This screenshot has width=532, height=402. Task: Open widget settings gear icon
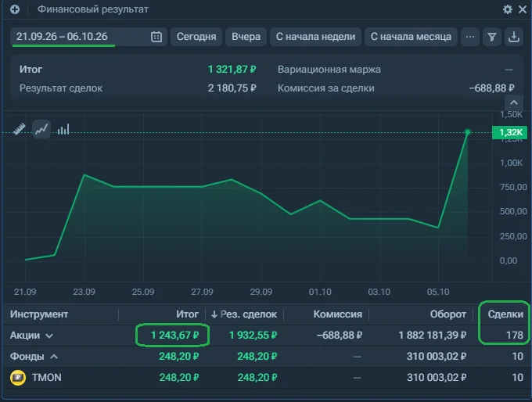coord(507,9)
